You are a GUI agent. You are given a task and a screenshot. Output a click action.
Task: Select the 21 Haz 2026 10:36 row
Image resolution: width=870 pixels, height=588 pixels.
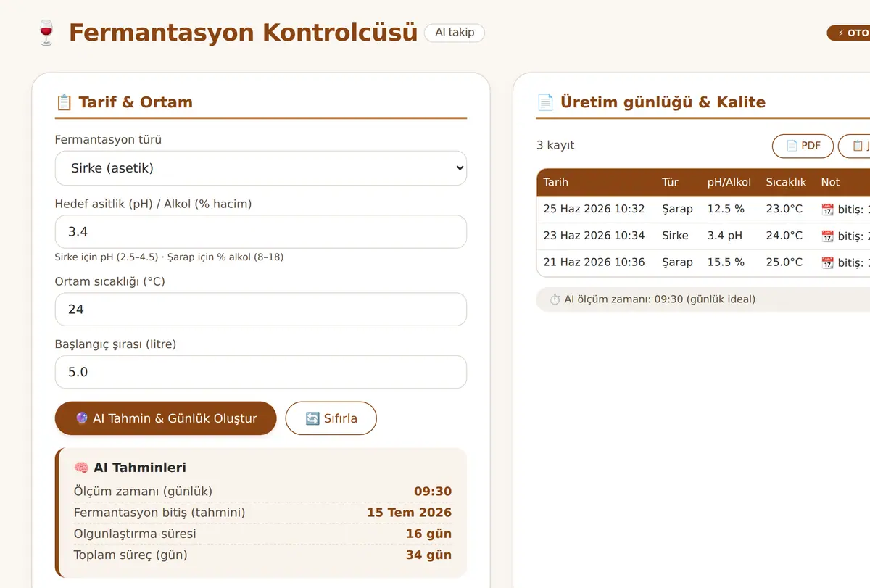pos(703,262)
